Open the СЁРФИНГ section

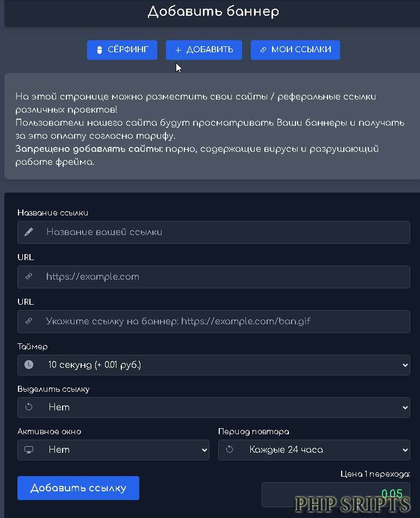coord(122,50)
